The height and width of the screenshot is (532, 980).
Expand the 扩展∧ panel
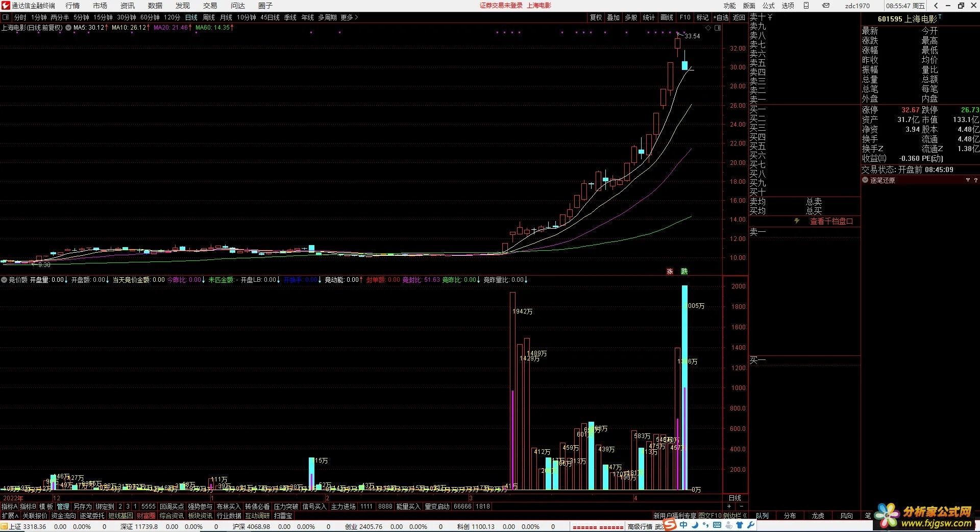[10, 516]
